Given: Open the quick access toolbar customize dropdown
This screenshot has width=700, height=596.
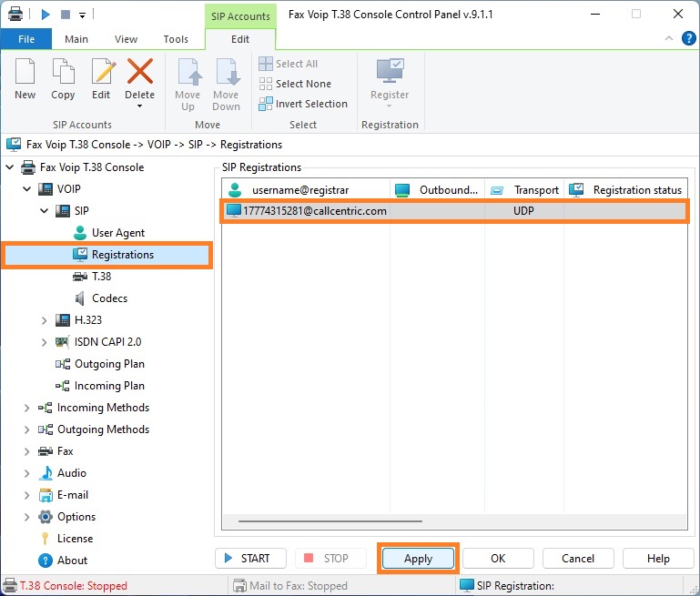Looking at the screenshot, I should pos(83,15).
